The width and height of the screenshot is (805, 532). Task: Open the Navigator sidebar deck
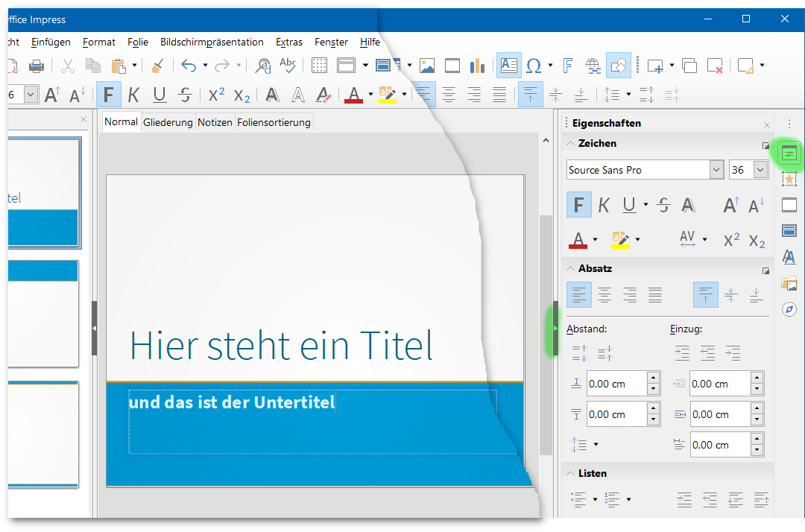click(x=789, y=309)
